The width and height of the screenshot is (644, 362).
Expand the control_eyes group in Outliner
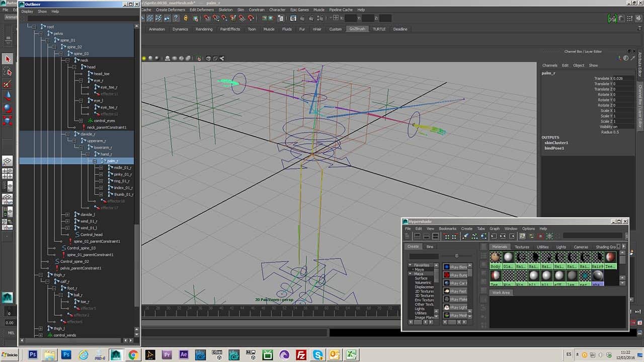pos(81,121)
